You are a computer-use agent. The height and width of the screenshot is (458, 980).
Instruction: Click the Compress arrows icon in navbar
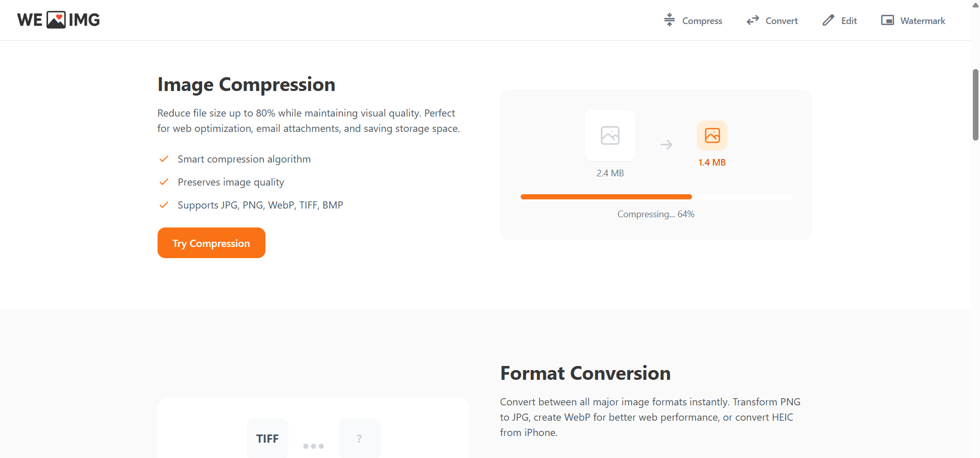pyautogui.click(x=670, y=20)
